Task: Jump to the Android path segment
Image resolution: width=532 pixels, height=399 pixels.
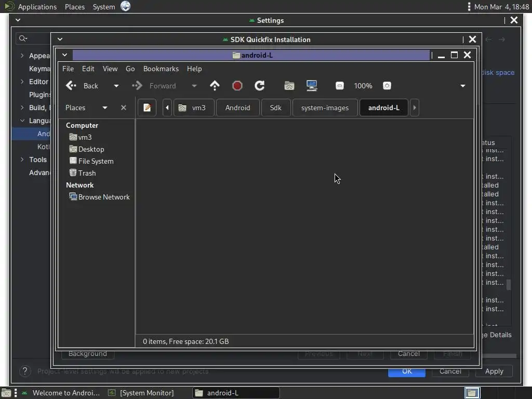Action: 238,108
